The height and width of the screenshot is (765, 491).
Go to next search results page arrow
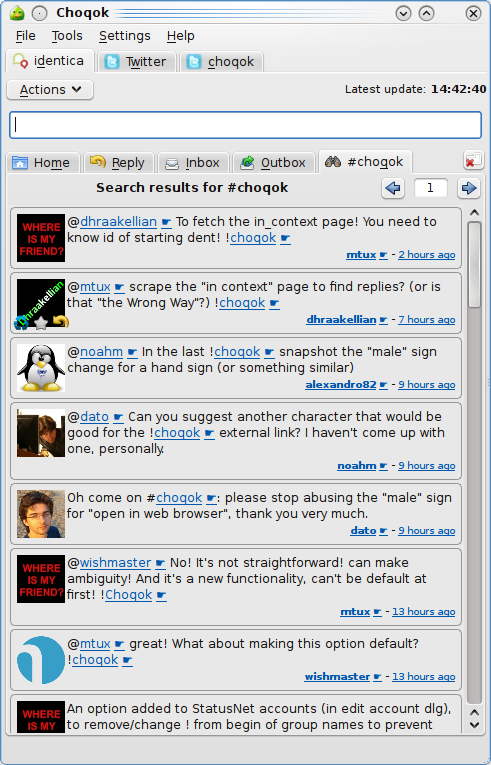(x=469, y=188)
